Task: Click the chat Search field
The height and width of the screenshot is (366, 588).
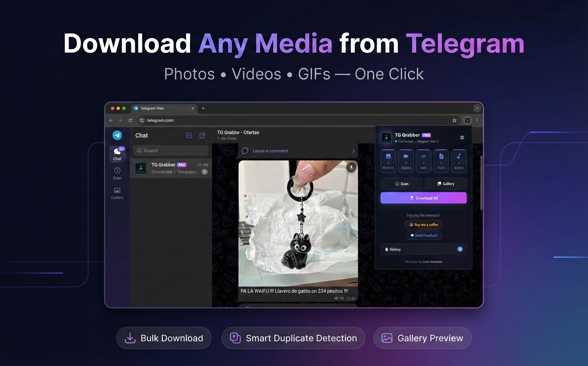Action: click(x=170, y=150)
